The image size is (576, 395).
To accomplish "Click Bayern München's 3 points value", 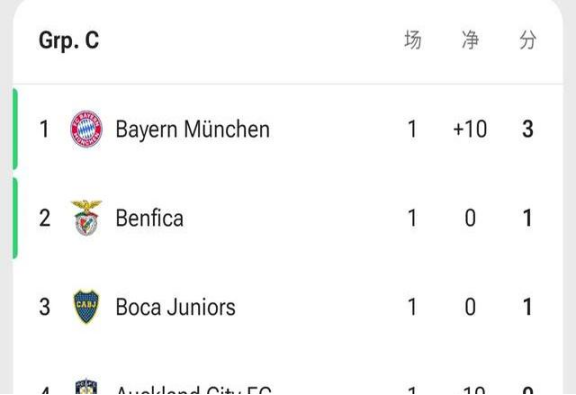I will (528, 129).
